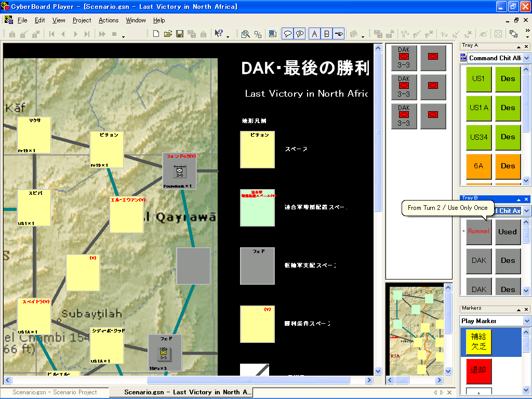Toggle the Tray B toolbar button
Screen dimensions: 532x399
[x=327, y=34]
